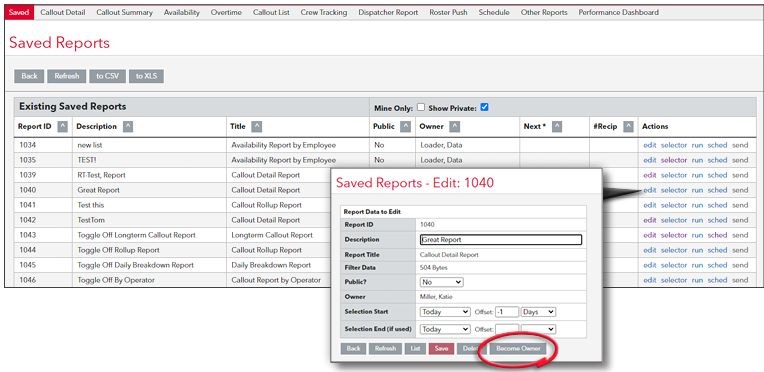
Task: Click selector link for report 1046
Action: (x=674, y=280)
